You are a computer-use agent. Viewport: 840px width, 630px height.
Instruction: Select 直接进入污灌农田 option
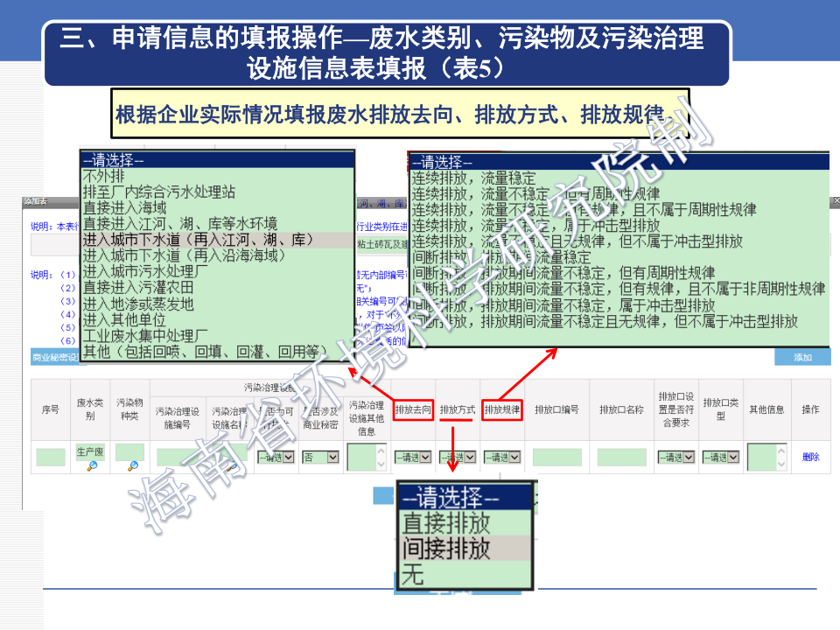click(x=218, y=288)
